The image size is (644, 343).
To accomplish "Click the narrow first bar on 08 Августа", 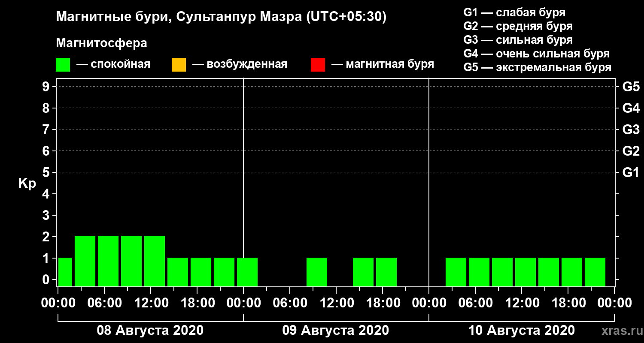I will tap(65, 272).
